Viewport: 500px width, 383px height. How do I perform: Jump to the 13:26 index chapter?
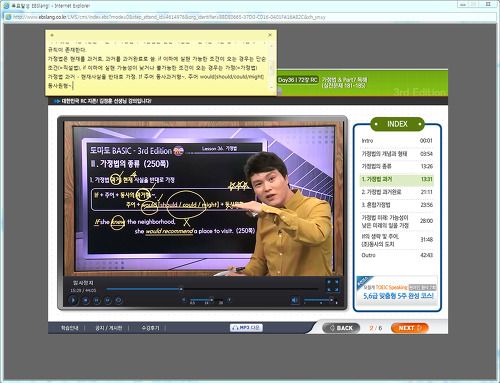[397, 166]
